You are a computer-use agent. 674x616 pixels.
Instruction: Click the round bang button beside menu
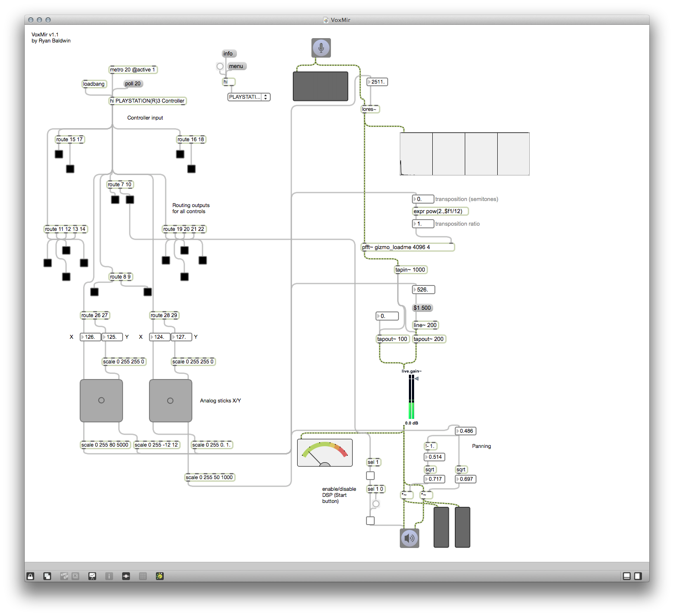click(x=220, y=66)
